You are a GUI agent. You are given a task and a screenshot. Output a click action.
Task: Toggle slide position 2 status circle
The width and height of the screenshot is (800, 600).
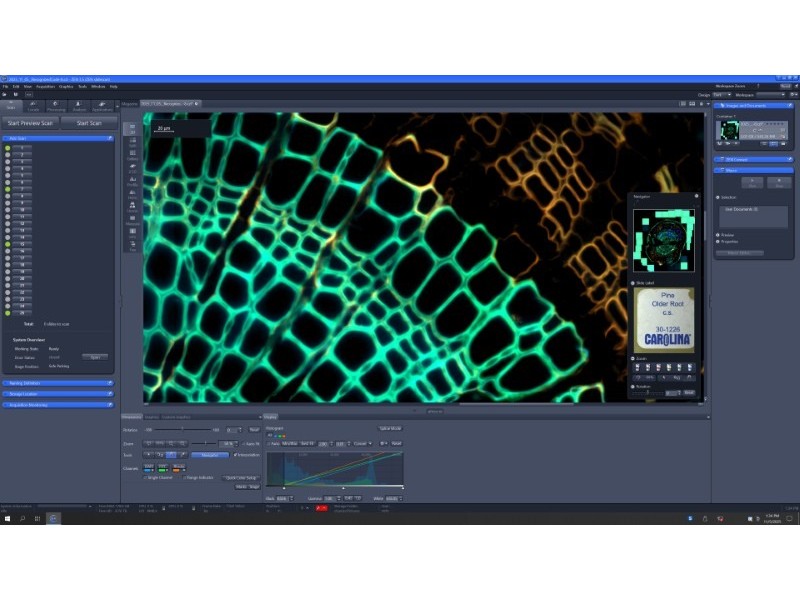click(x=8, y=155)
